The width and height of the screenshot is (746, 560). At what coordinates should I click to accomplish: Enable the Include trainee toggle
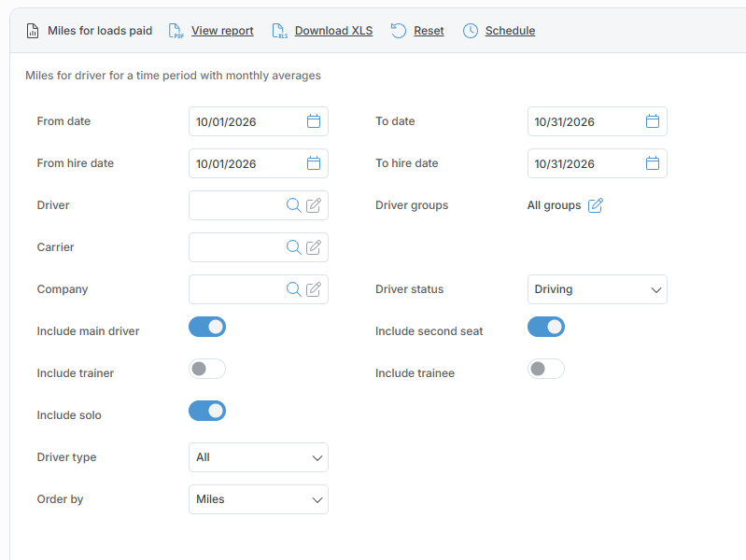coord(545,369)
